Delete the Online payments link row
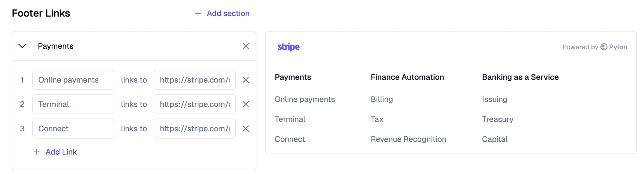Screen dimensions: 644x174 point(246,80)
